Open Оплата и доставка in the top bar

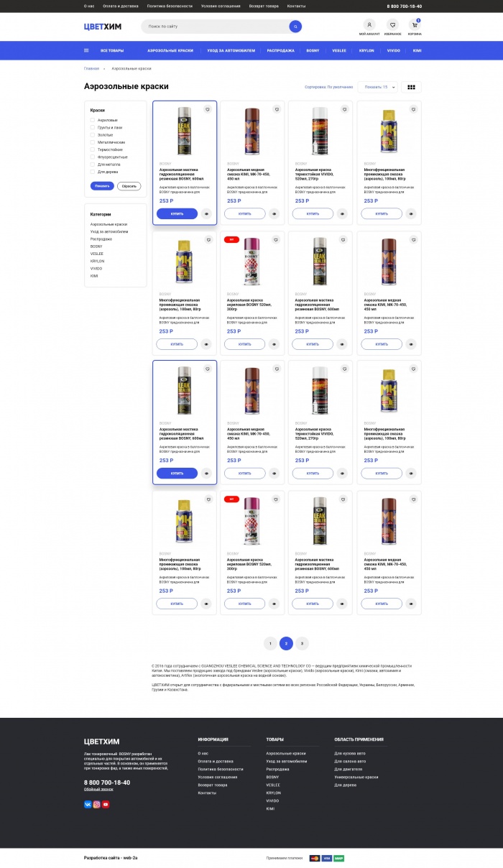pos(118,6)
